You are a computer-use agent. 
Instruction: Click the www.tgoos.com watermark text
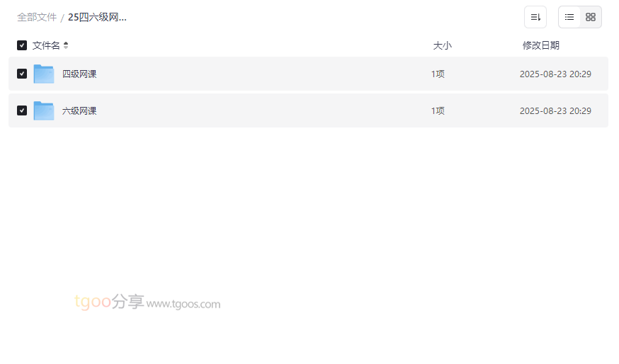[x=184, y=305]
